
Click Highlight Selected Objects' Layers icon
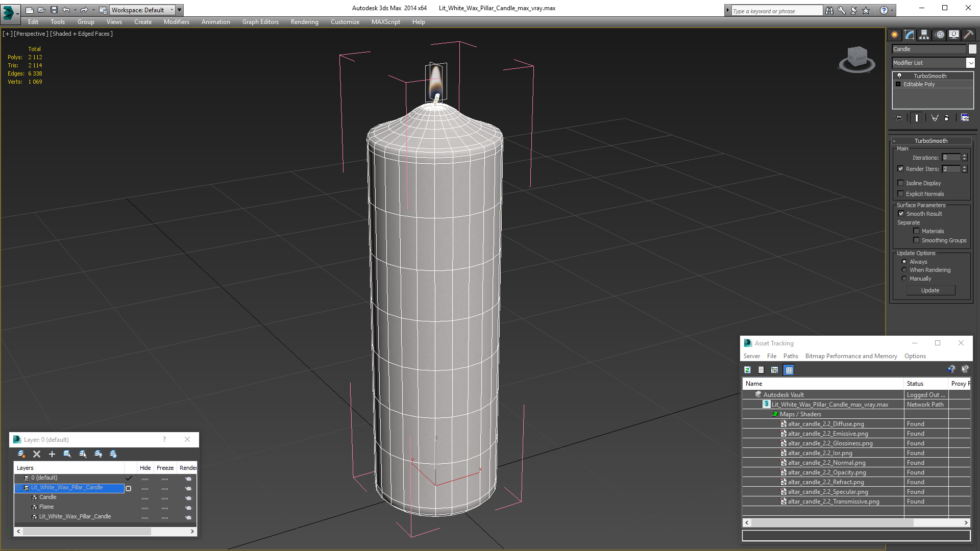pos(83,454)
